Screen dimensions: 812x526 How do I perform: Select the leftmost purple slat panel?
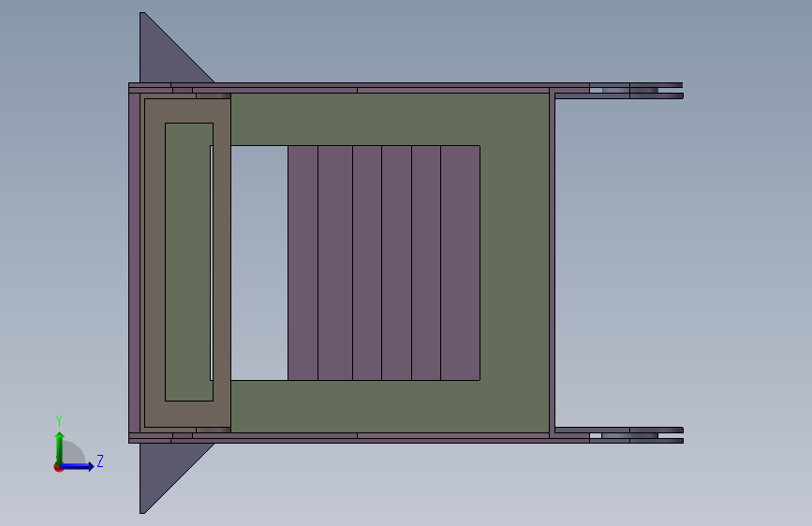click(x=303, y=263)
